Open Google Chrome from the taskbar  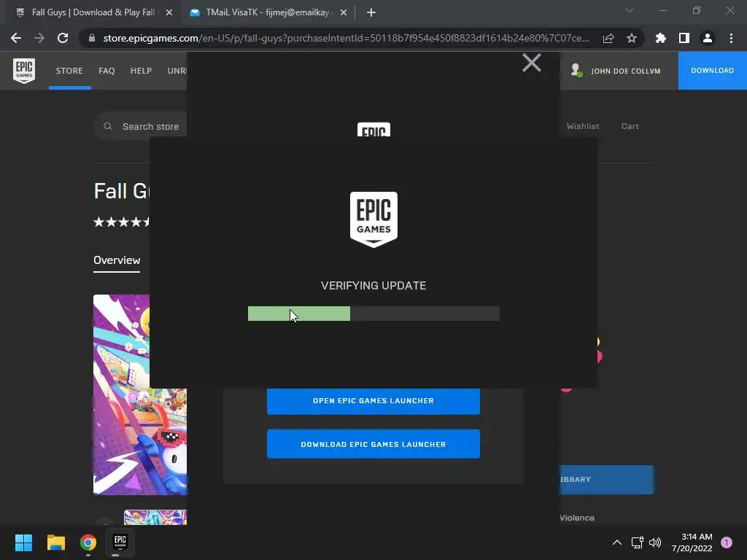click(88, 542)
